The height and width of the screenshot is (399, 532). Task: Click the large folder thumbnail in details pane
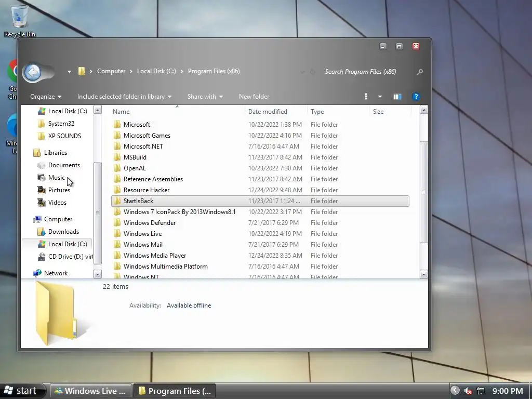point(56,313)
